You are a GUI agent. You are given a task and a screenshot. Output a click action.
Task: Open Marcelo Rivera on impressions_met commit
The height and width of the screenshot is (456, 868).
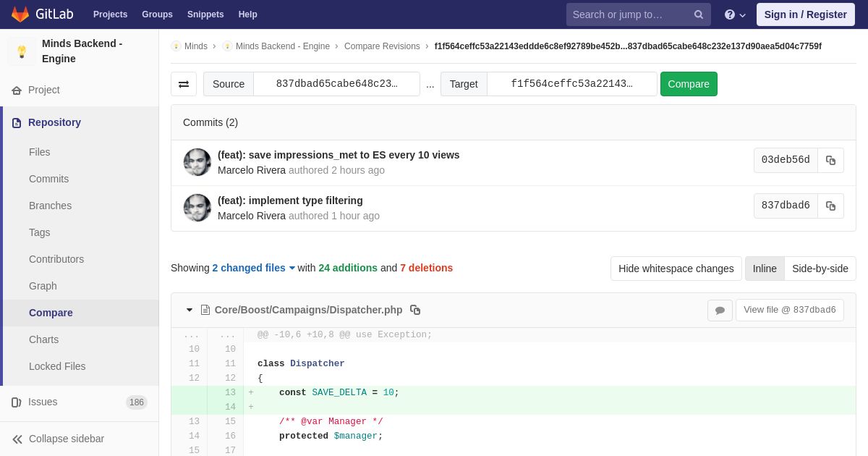(x=252, y=170)
